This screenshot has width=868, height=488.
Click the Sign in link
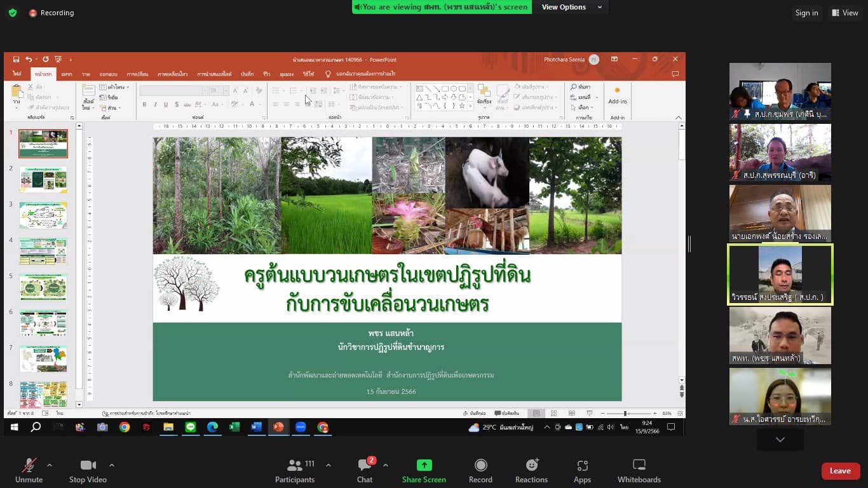coord(806,13)
